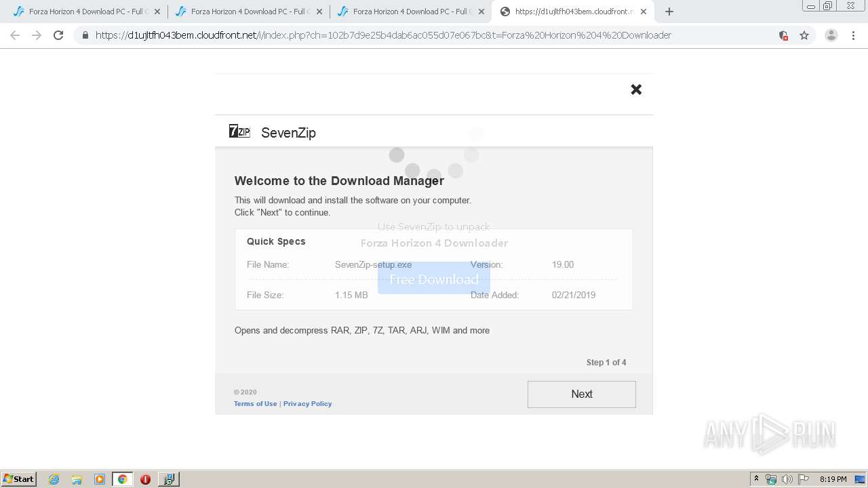Launch Windows Media Player from taskbar
The height and width of the screenshot is (488, 868).
pos(100,479)
